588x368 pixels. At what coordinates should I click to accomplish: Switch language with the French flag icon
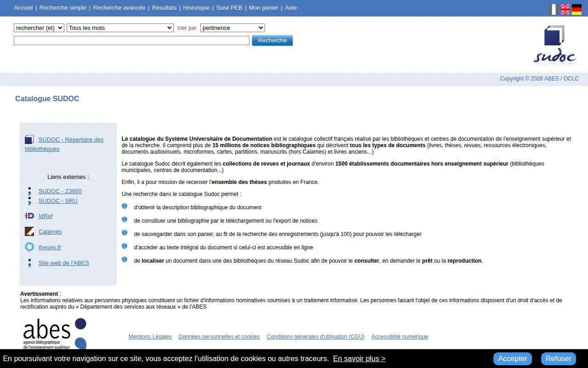554,9
